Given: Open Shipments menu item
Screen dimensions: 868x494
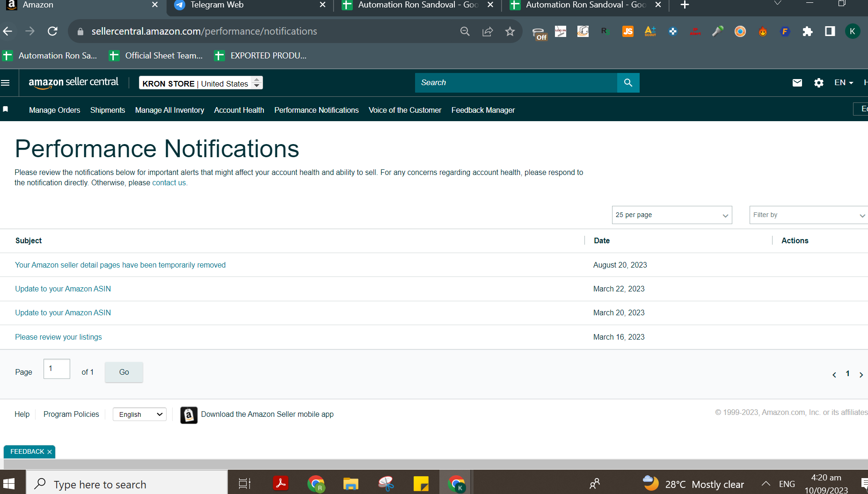Looking at the screenshot, I should tap(108, 110).
